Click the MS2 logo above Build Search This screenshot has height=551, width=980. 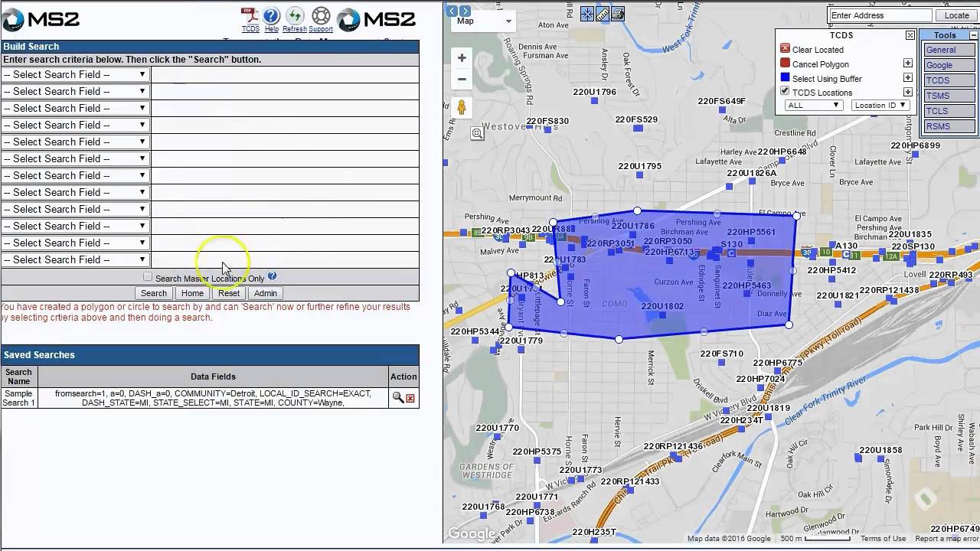(x=40, y=19)
